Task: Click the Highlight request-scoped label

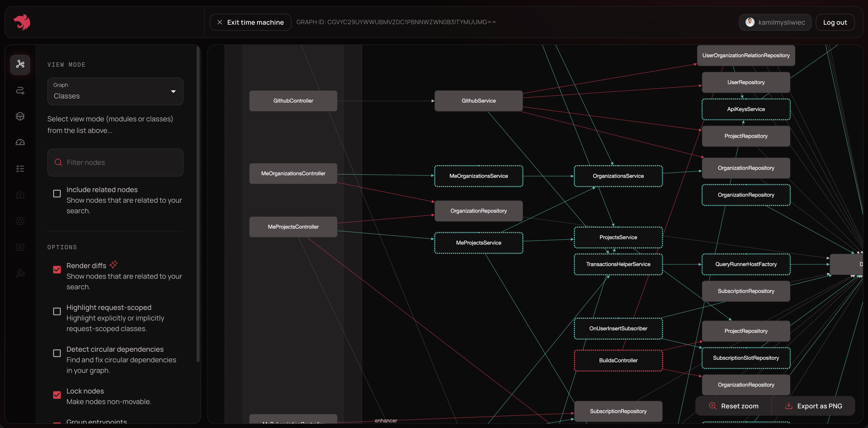Action: tap(109, 308)
